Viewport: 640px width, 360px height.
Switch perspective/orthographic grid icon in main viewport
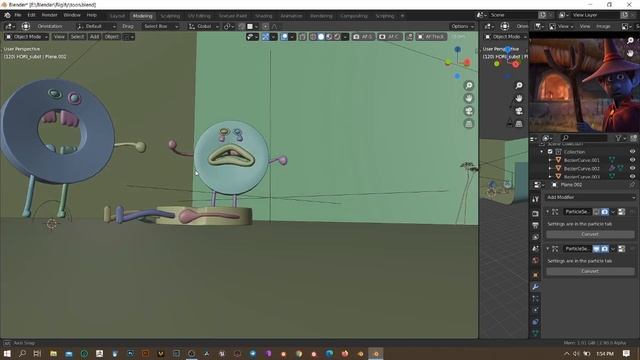coord(469,123)
